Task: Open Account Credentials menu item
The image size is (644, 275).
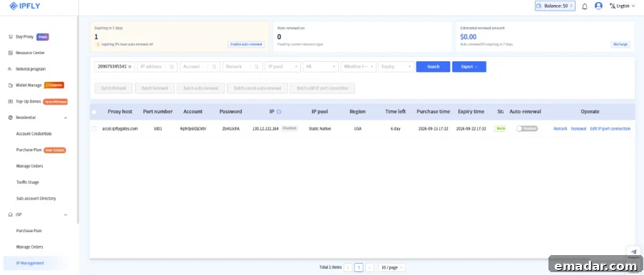Action: 34,134
